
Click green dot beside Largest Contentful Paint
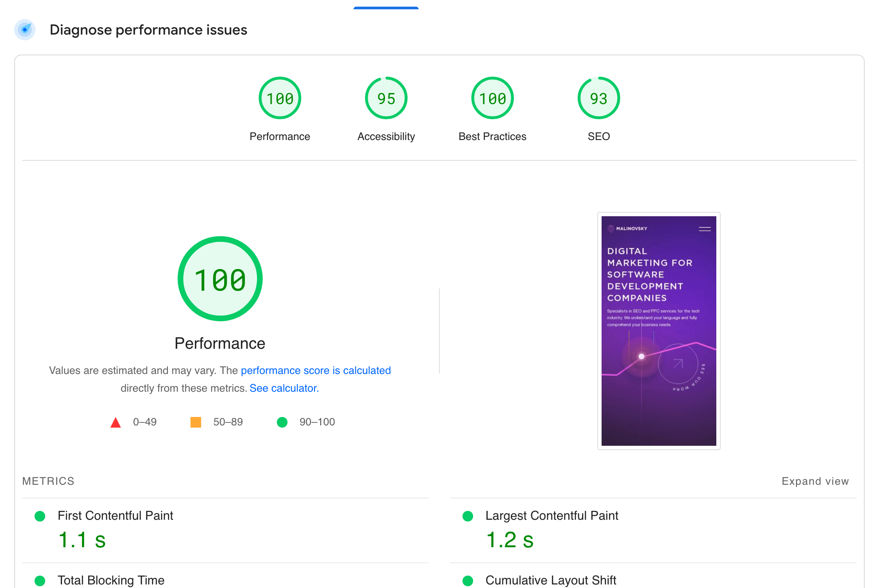pyautogui.click(x=468, y=516)
